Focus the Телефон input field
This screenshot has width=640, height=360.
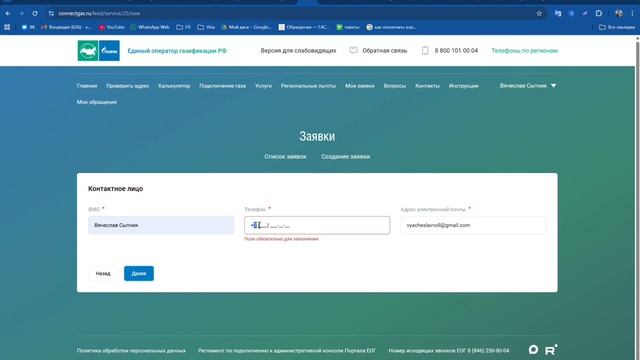pyautogui.click(x=317, y=225)
